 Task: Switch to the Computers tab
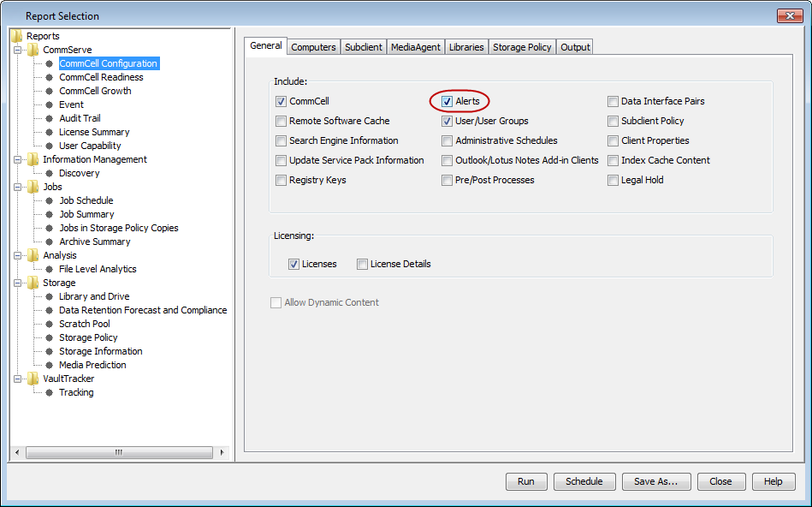pyautogui.click(x=313, y=47)
